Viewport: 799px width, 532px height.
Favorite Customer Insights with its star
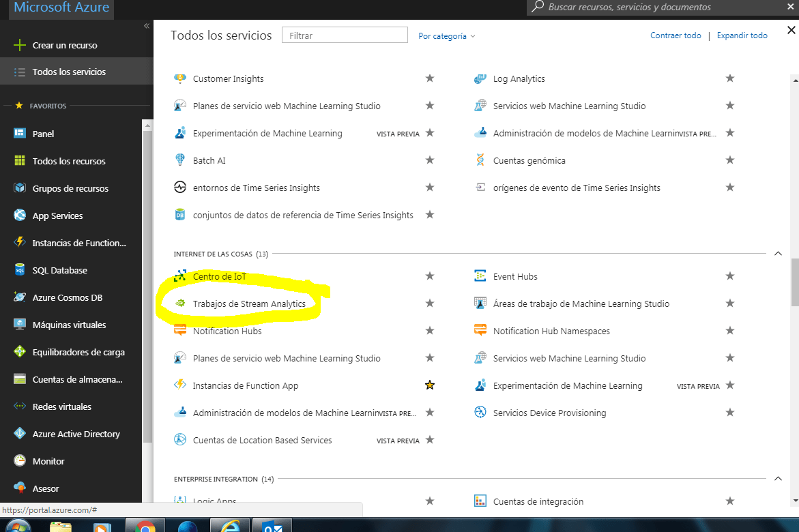coord(430,78)
